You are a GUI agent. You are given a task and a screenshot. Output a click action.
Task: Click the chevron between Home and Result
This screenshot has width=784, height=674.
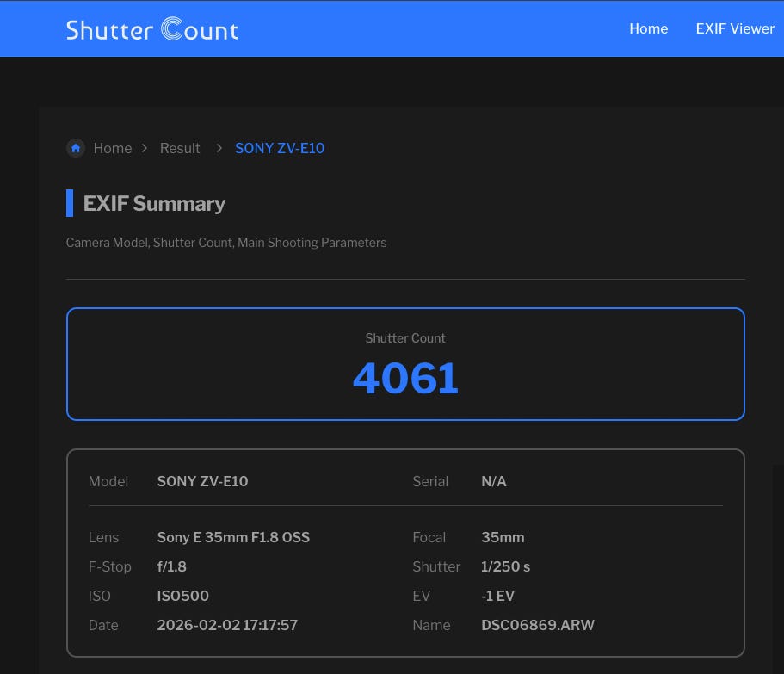[145, 148]
